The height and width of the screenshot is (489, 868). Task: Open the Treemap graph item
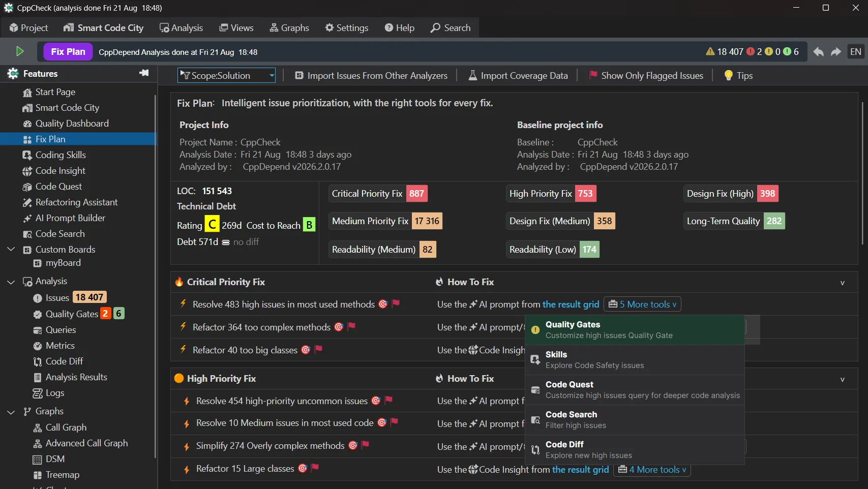(x=62, y=474)
